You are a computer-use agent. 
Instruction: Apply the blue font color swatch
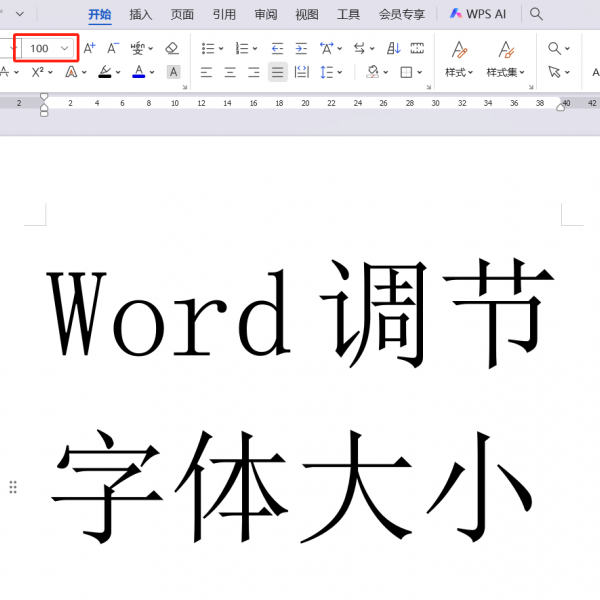click(x=138, y=72)
